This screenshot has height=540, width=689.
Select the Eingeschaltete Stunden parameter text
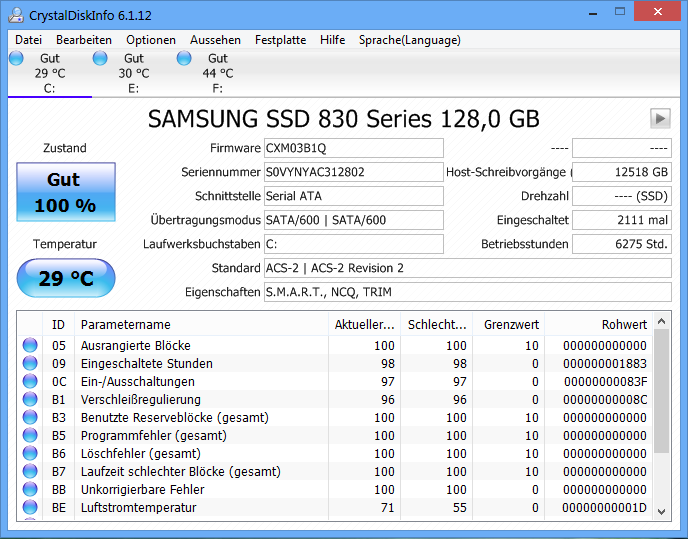[x=146, y=364]
